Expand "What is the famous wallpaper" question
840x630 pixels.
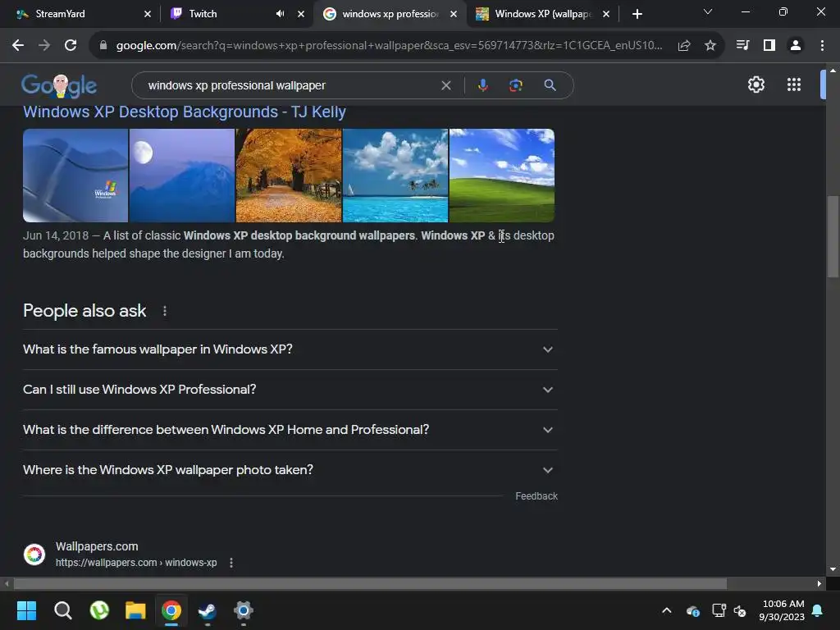tap(290, 349)
